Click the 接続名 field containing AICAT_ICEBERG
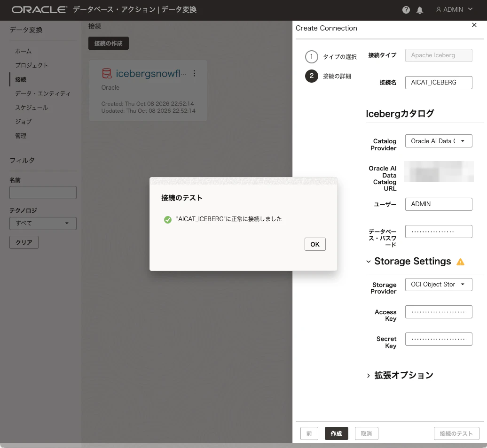This screenshot has height=448, width=487. point(439,83)
